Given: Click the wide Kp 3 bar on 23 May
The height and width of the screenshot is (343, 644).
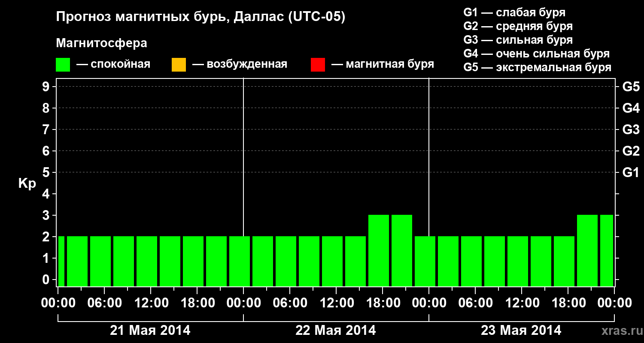Looking at the screenshot, I should [x=587, y=250].
